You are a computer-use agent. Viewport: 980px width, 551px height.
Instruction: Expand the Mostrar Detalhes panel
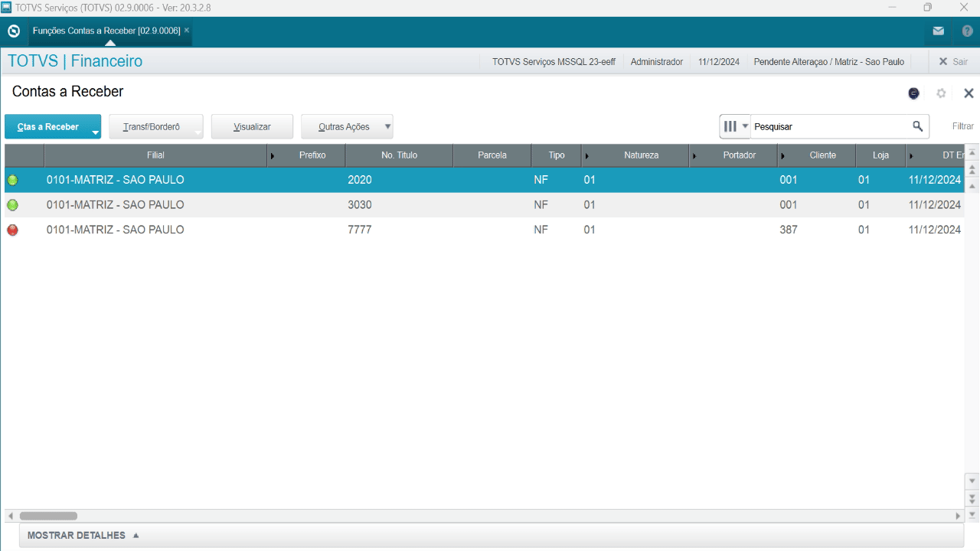[x=83, y=536]
